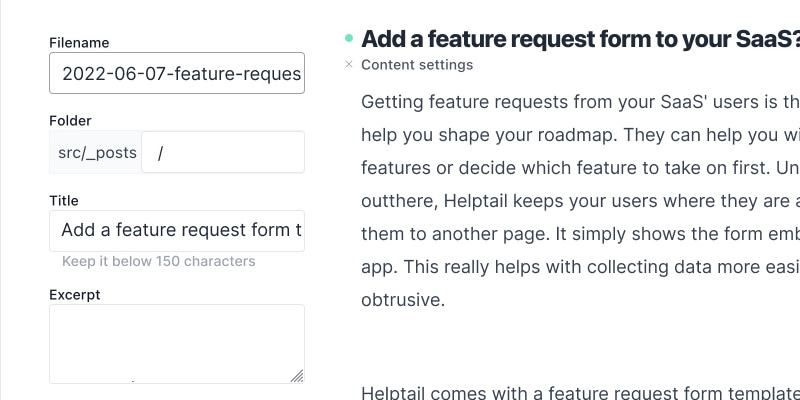Click the 'Keep it below 150 characters' hint

tap(158, 262)
